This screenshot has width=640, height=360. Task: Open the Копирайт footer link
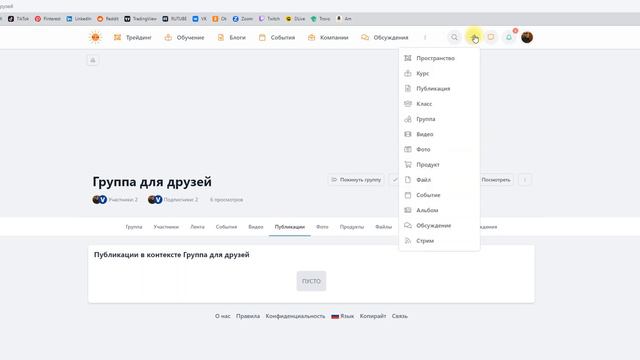click(x=373, y=316)
